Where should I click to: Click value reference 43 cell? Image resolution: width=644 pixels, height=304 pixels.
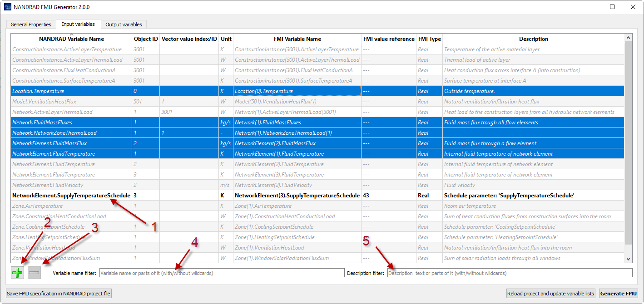(389, 196)
